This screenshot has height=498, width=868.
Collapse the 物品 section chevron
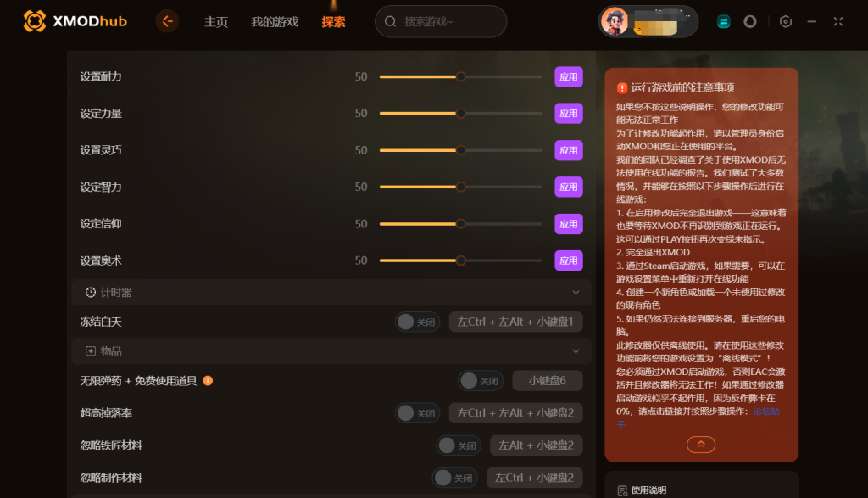[576, 351]
